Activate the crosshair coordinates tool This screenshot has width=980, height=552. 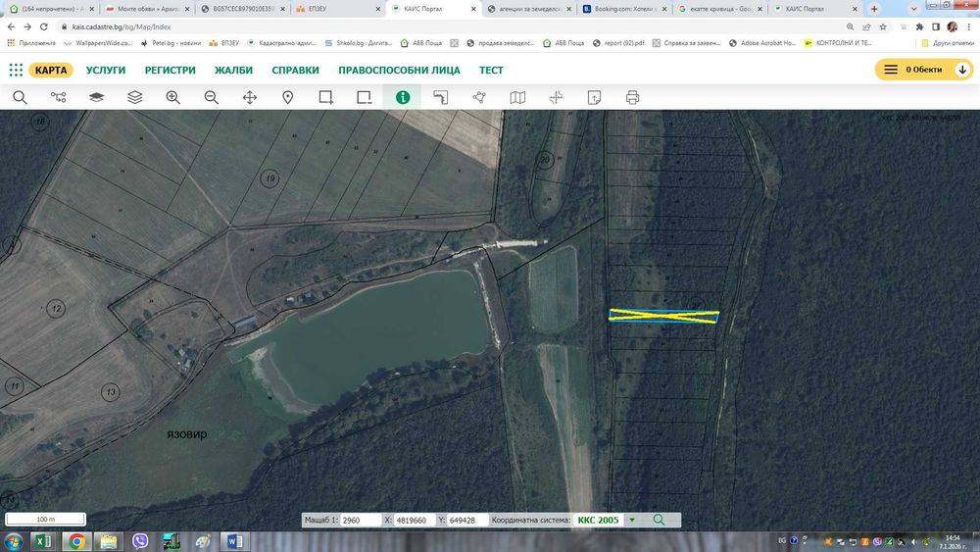(556, 97)
